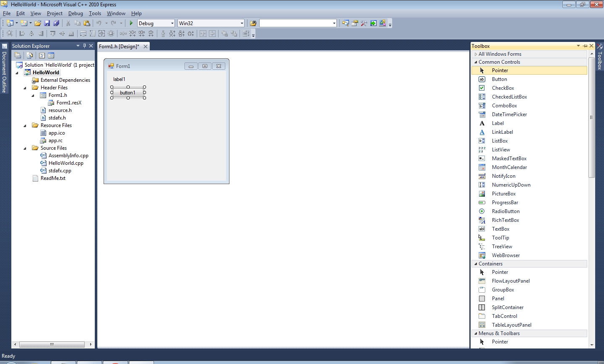The image size is (604, 364).
Task: Start debugging with the green arrow icon
Action: pyautogui.click(x=131, y=23)
